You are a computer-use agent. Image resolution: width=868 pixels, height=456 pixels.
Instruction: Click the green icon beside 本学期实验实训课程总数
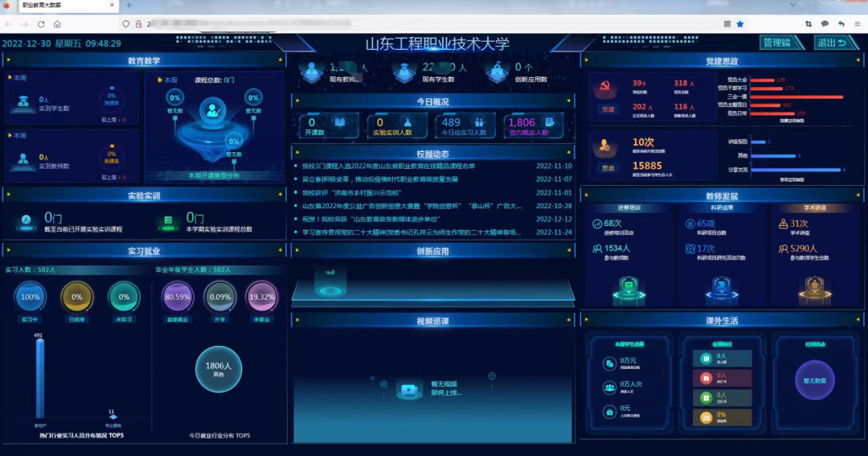pos(168,222)
